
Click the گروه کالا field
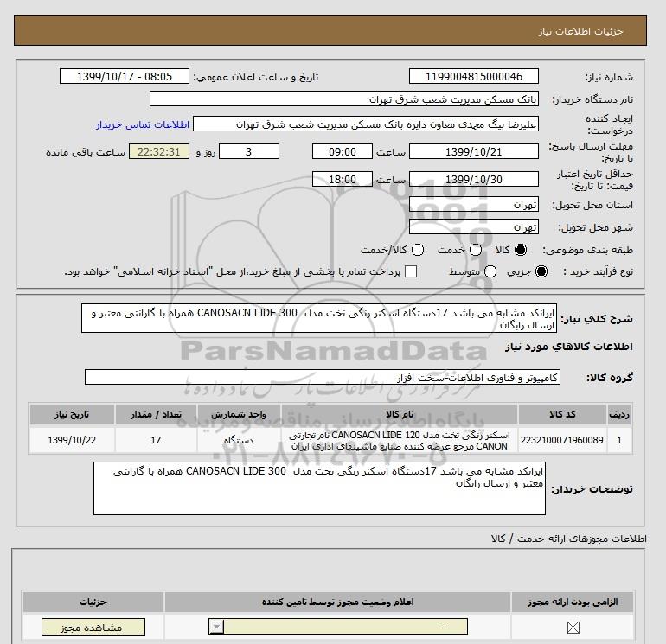click(x=323, y=378)
